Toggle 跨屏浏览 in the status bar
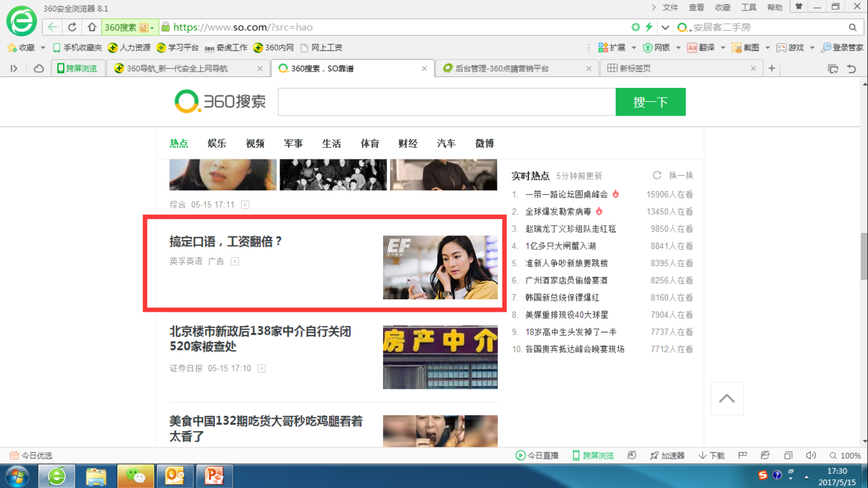 pyautogui.click(x=593, y=455)
